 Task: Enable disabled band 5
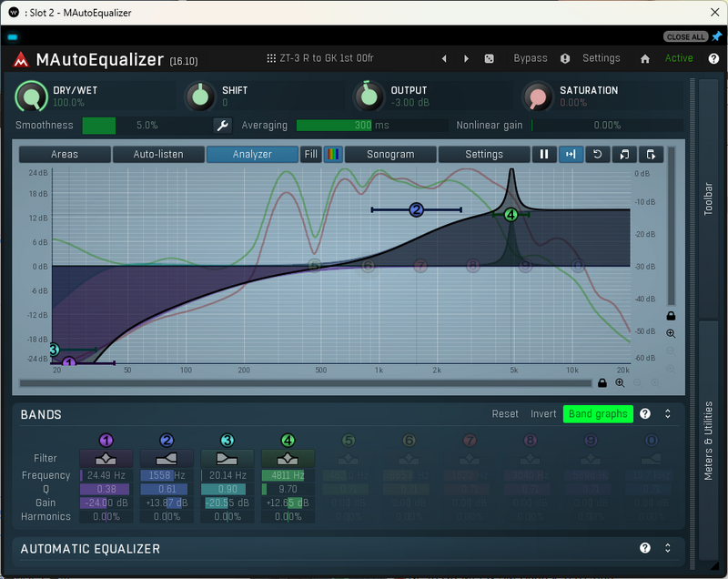pos(349,441)
